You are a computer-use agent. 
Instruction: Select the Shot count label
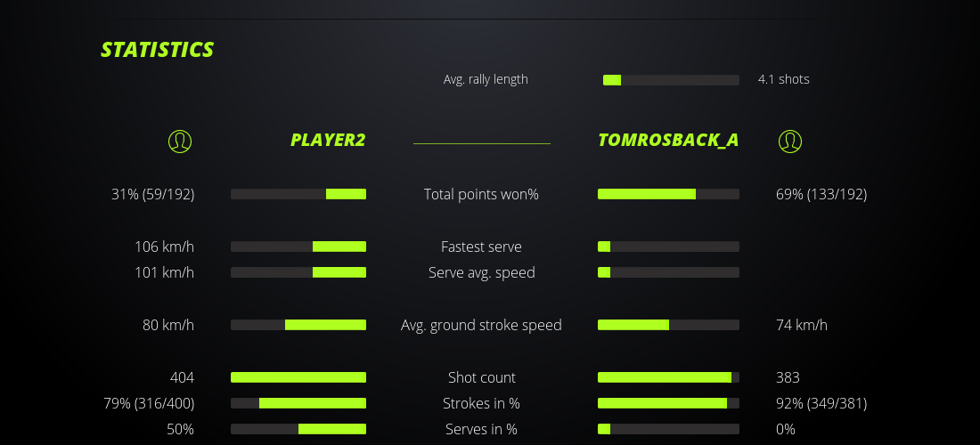[x=481, y=377]
